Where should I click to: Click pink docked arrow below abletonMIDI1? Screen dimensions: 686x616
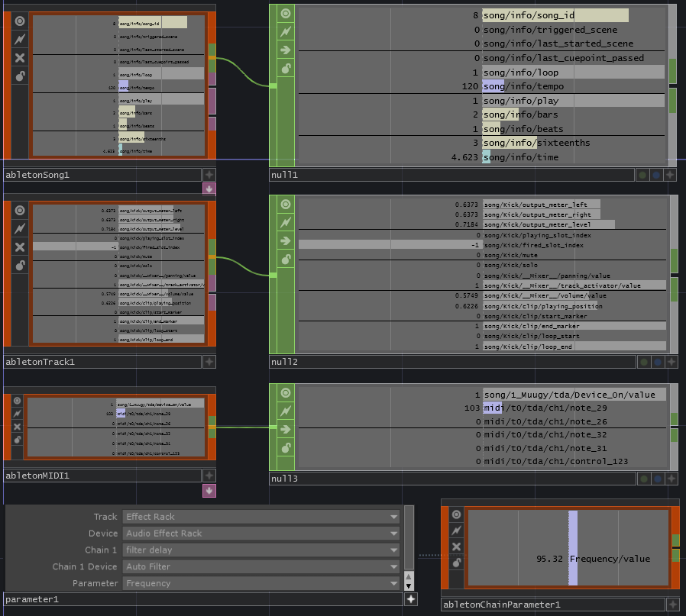click(209, 490)
